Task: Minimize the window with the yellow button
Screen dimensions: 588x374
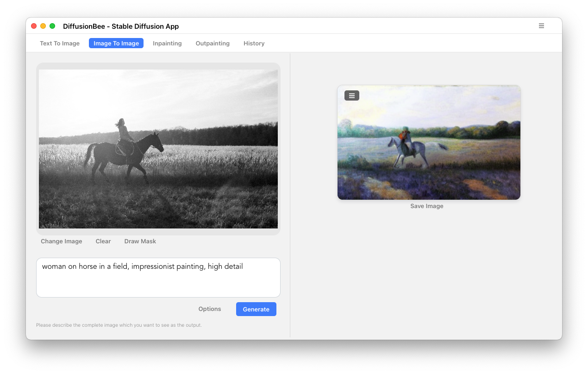Action: 43,26
